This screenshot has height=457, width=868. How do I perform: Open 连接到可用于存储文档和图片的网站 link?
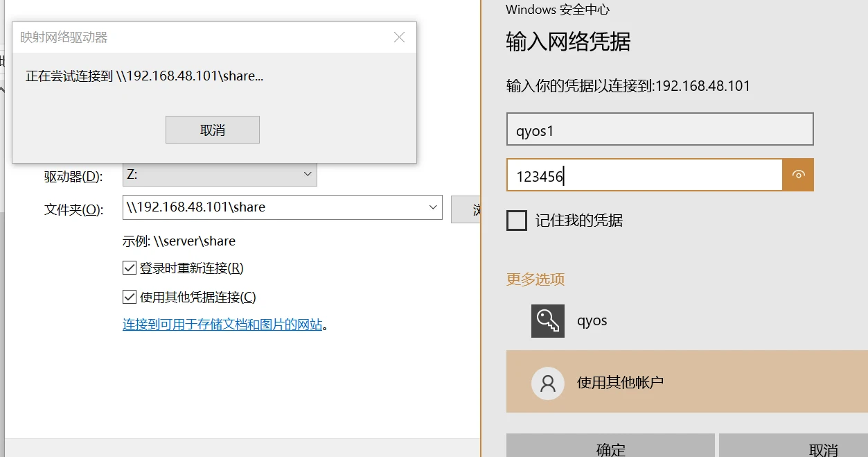pyautogui.click(x=222, y=325)
